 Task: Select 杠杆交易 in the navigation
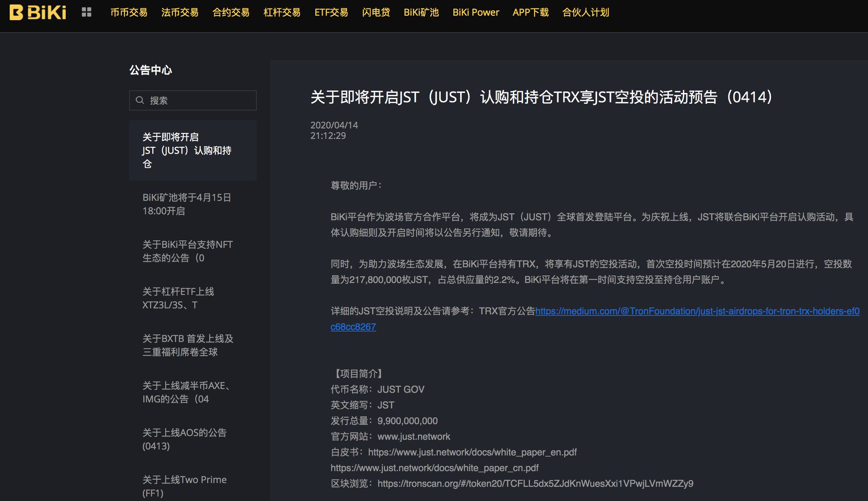point(282,12)
